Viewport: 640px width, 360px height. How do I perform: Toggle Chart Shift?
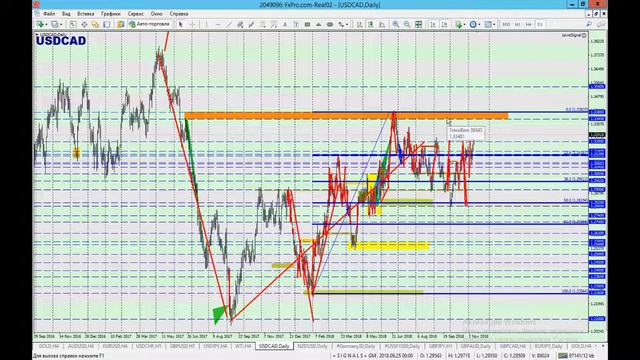(444, 24)
